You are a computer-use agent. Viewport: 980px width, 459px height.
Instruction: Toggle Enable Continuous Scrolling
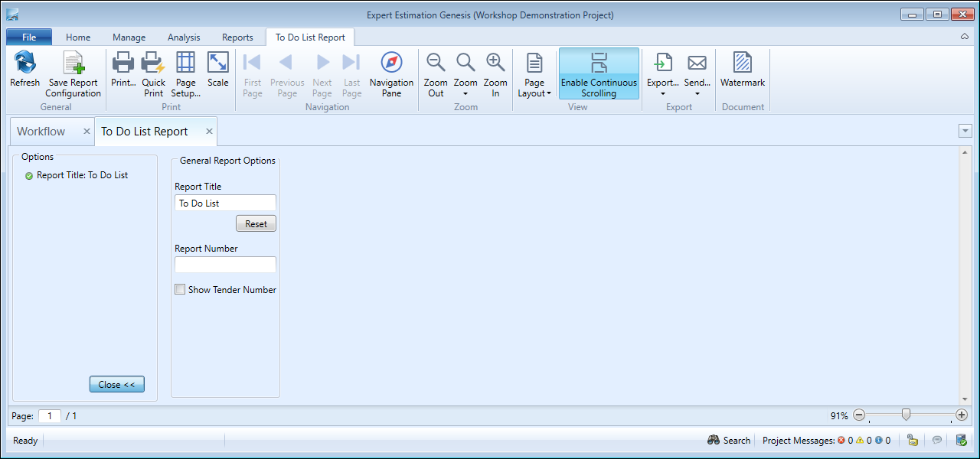tap(599, 73)
